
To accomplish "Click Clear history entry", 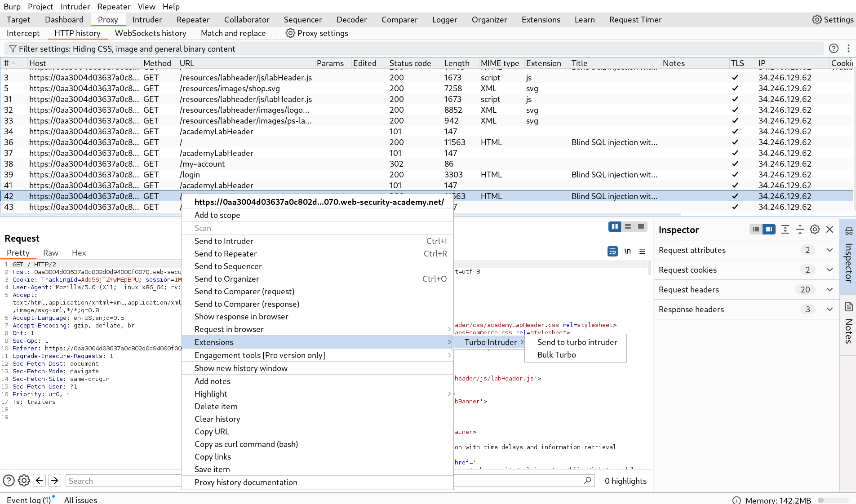I will point(317,419).
